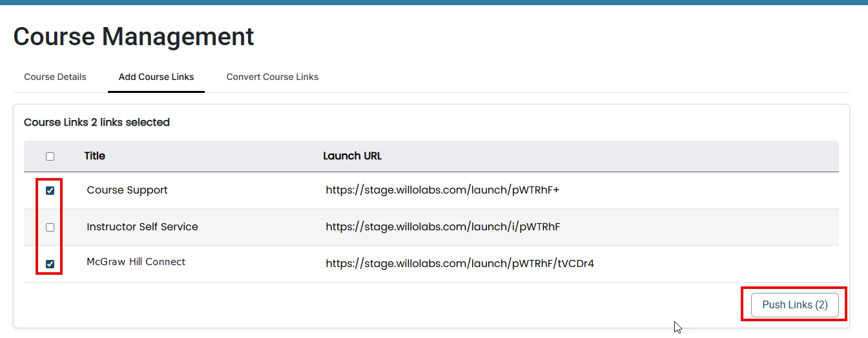This screenshot has height=338, width=868.
Task: Click the Title column header
Action: point(94,156)
